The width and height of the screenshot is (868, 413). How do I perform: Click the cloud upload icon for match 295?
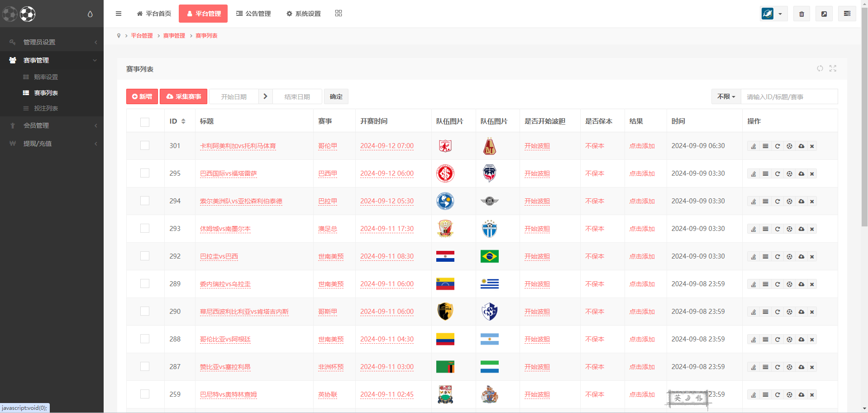801,174
